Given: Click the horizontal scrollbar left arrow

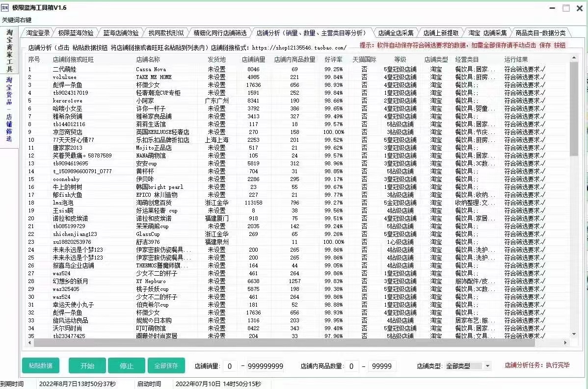Looking at the screenshot, I should click(x=29, y=343).
